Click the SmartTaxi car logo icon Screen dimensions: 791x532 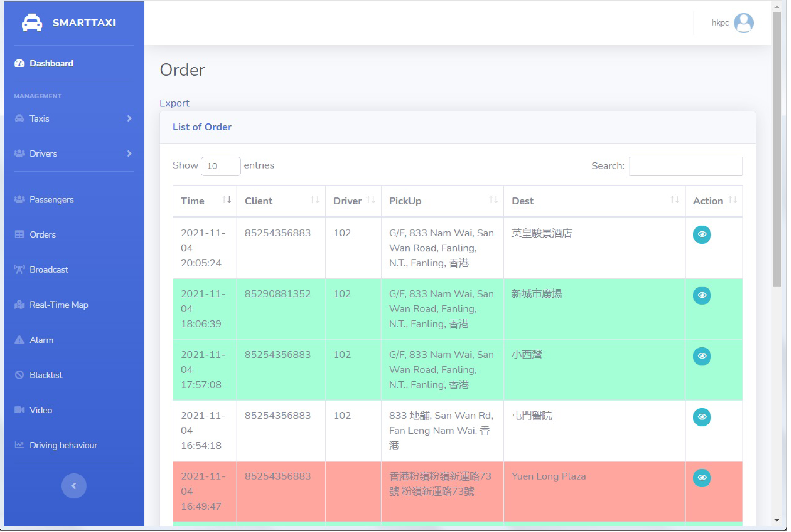pos(32,22)
